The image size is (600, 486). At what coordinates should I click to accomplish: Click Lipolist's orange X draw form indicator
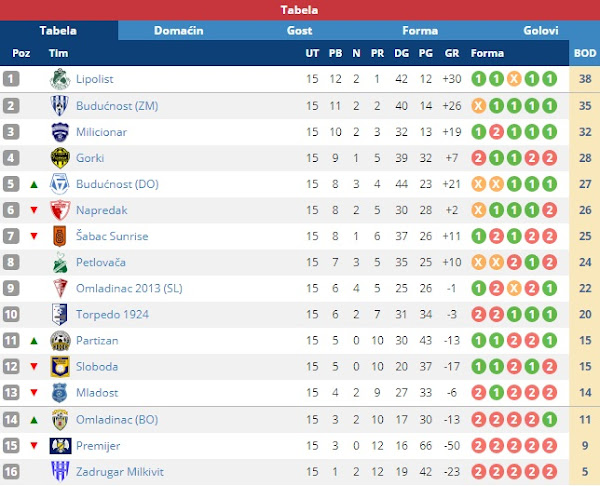514,79
